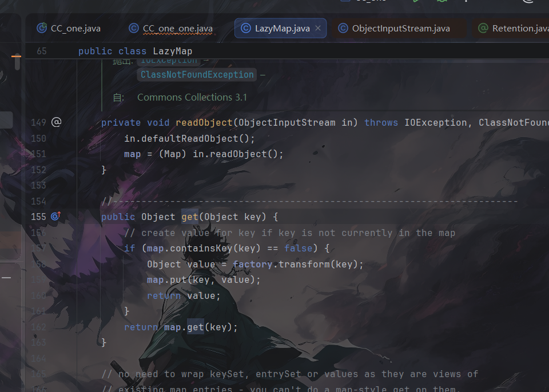Open the CC_one_one.java editor tab
The image size is (549, 392).
coord(171,29)
